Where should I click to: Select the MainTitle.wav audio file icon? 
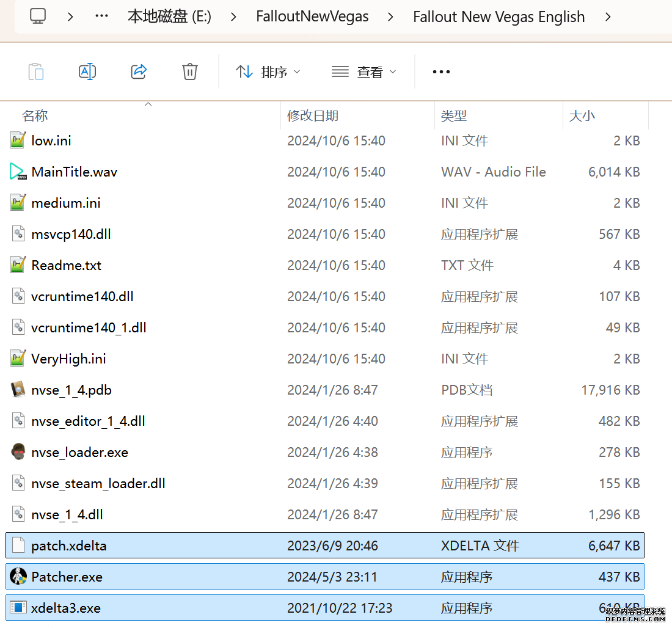tap(18, 172)
